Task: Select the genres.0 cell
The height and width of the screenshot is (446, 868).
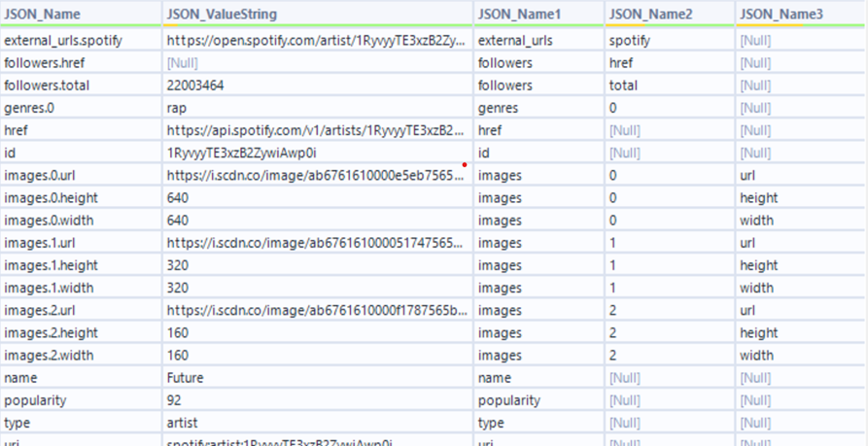Action: 81,108
